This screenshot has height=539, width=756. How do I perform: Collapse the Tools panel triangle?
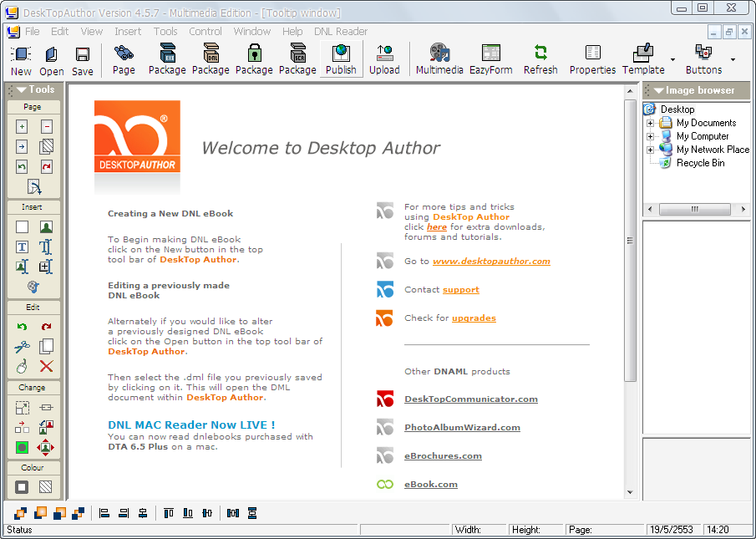21,89
